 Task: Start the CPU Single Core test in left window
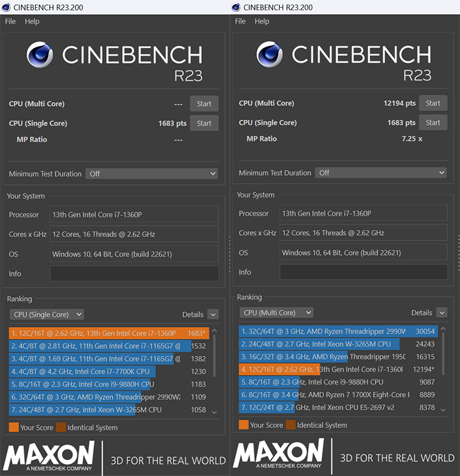204,123
